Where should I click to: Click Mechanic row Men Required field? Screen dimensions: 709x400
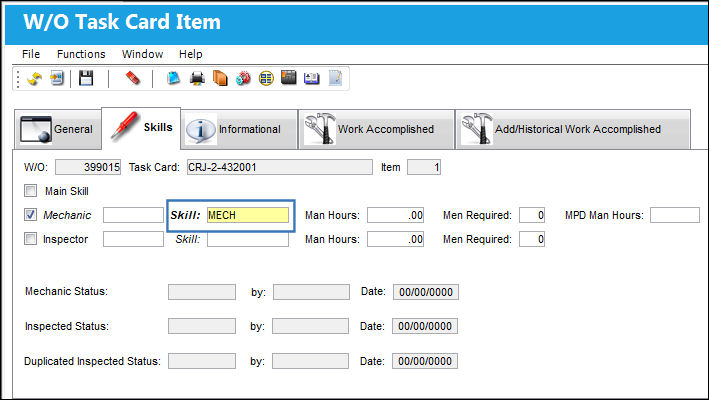tap(532, 215)
